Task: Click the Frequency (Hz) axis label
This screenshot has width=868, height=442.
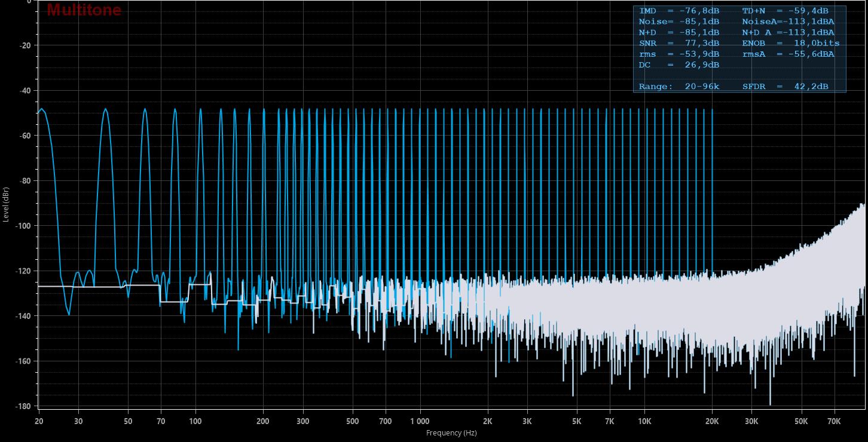Action: tap(451, 433)
